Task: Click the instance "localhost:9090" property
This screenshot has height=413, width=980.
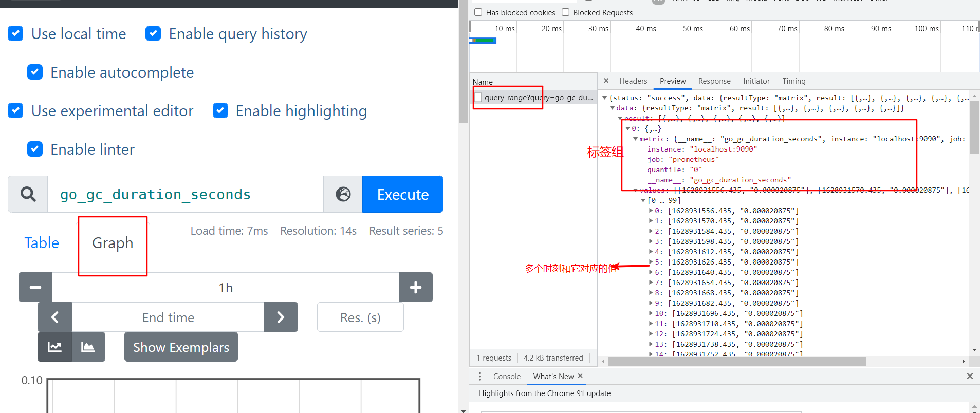Action: [702, 149]
